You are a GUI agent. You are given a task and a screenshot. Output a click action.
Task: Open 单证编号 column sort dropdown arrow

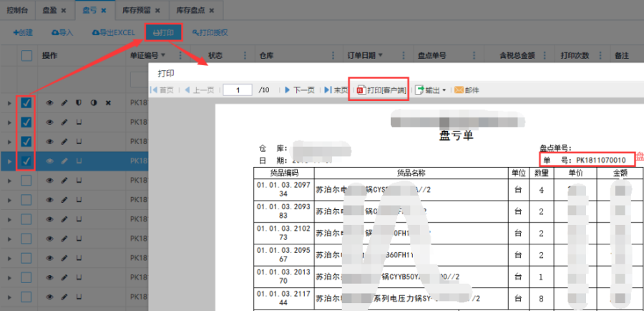point(163,55)
